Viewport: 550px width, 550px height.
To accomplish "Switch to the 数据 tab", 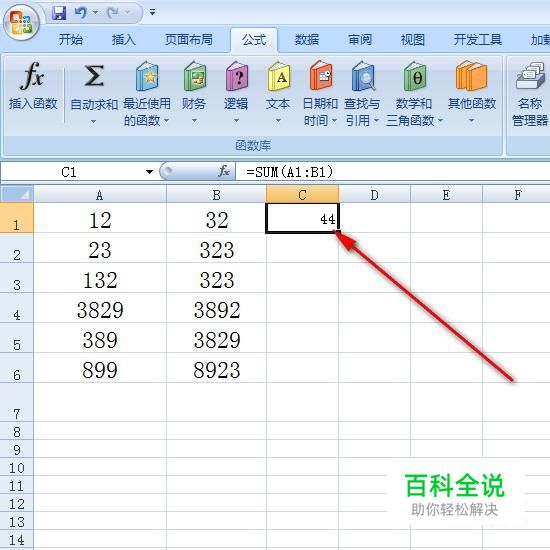I will point(307,40).
